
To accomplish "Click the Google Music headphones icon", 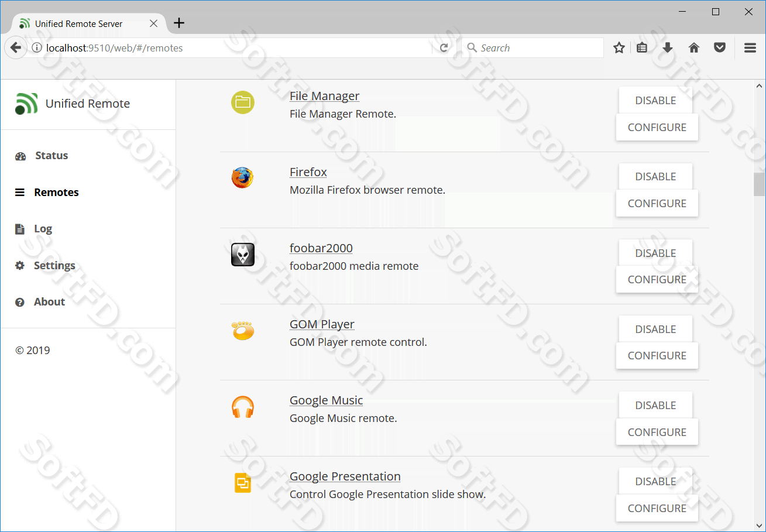I will pyautogui.click(x=242, y=407).
